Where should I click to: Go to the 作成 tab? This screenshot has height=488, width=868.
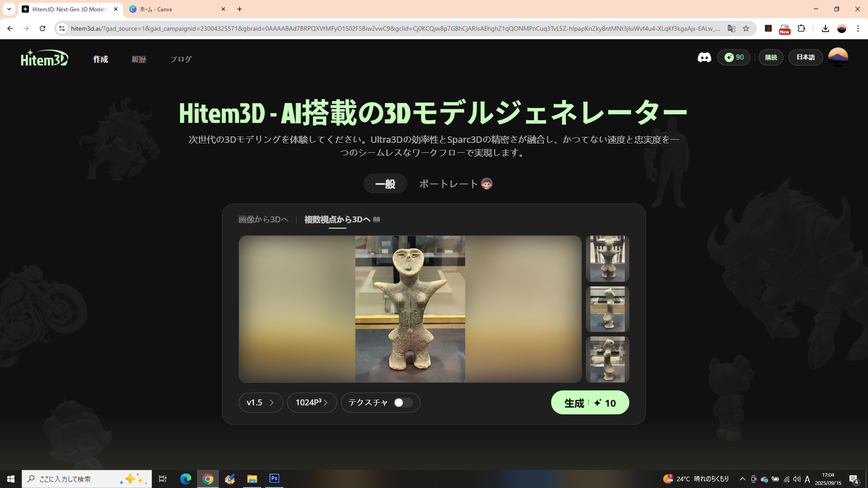tap(100, 59)
